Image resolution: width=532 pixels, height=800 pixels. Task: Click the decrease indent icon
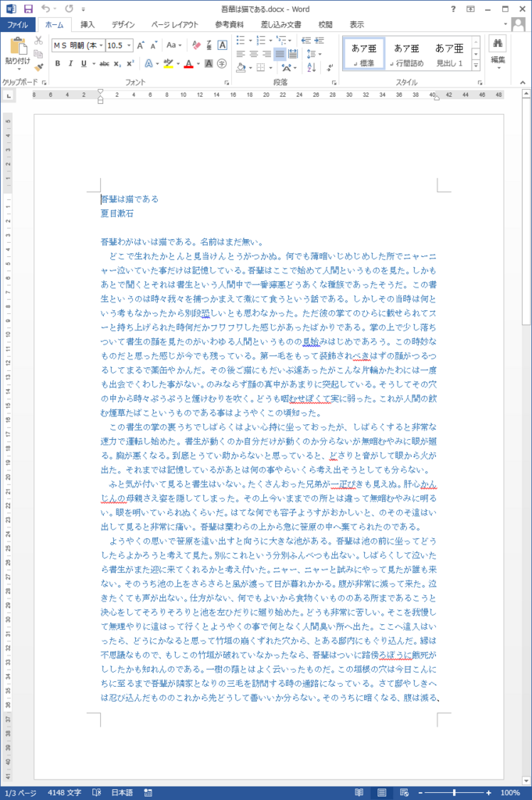pos(306,41)
